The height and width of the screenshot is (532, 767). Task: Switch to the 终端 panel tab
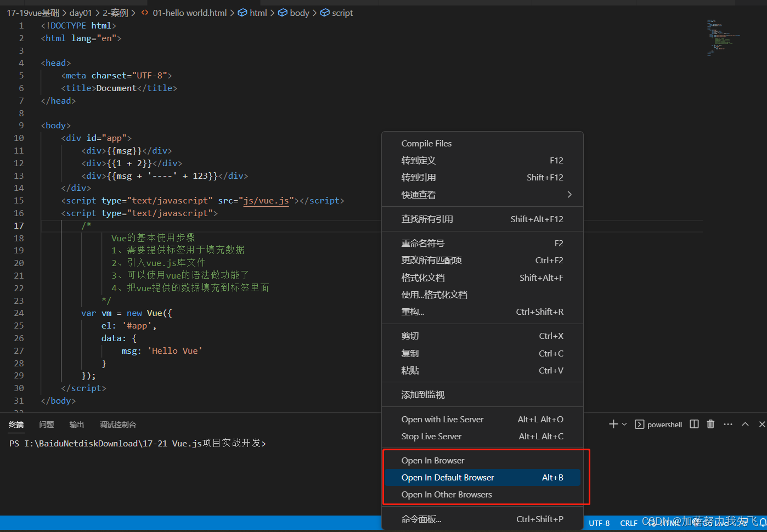pos(16,425)
